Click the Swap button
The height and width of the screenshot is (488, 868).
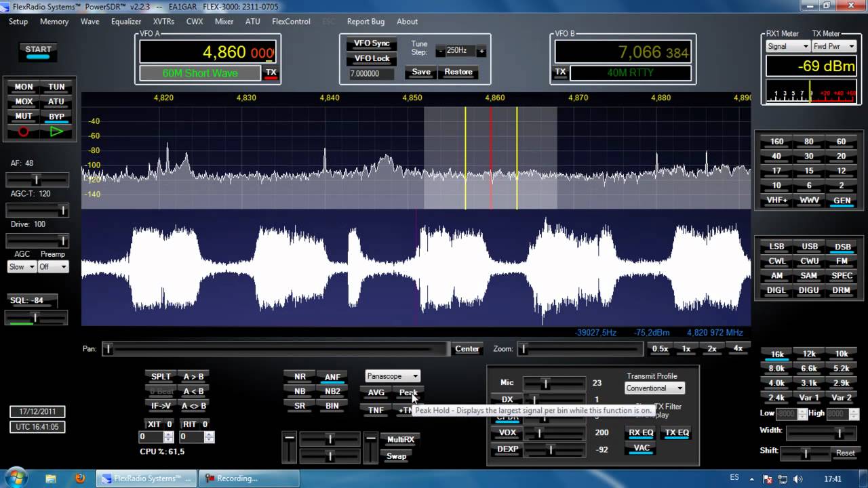[396, 456]
